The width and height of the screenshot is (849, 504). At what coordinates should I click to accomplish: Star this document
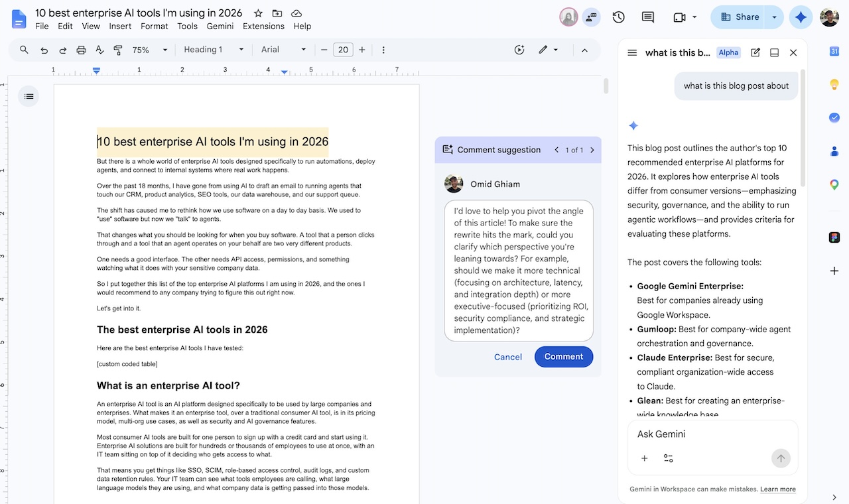coord(258,13)
